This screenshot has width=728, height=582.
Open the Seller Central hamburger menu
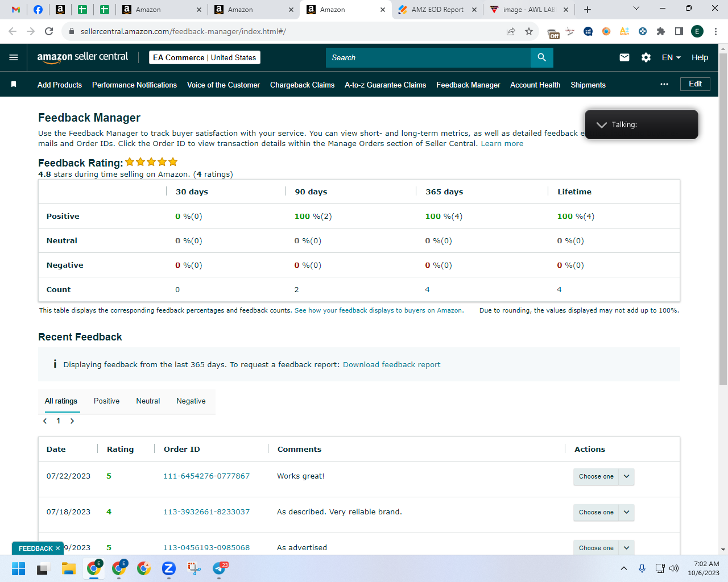(14, 57)
